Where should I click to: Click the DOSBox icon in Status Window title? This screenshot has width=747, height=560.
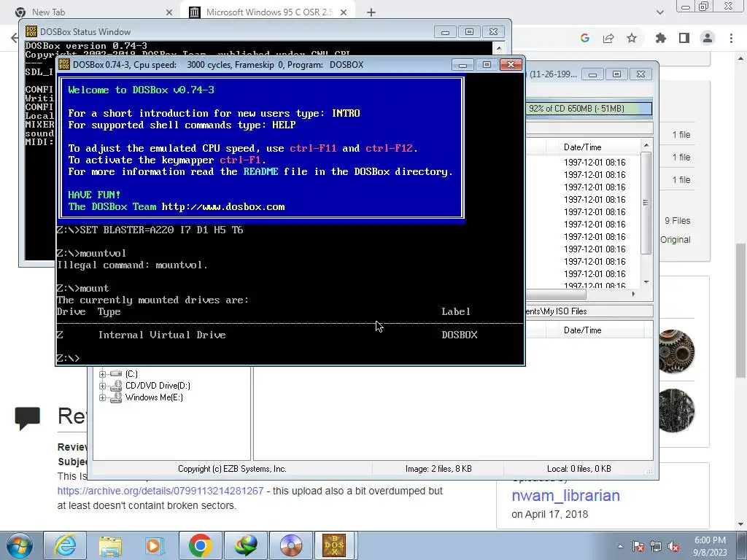tap(31, 32)
